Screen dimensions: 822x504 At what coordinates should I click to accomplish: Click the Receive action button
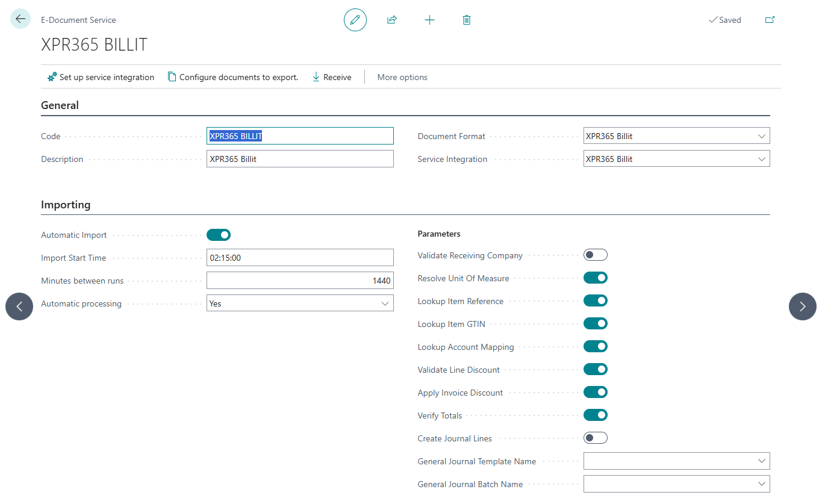tap(332, 77)
